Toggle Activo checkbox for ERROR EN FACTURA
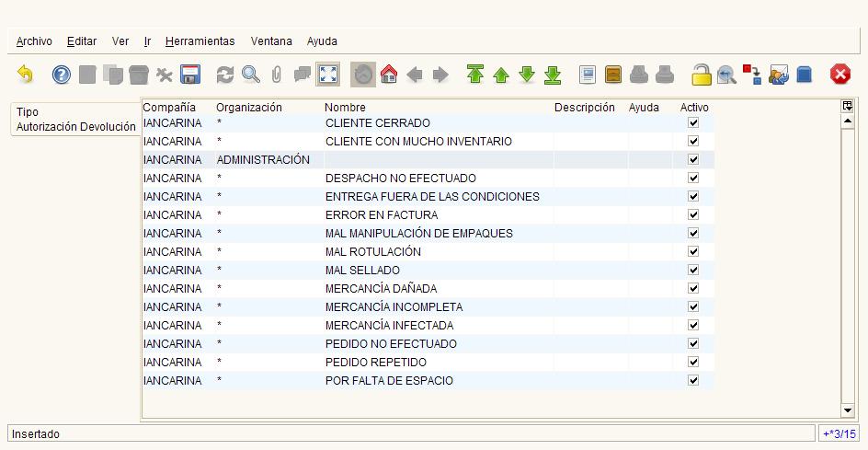Screen dimensions: 868x450 (x=693, y=214)
